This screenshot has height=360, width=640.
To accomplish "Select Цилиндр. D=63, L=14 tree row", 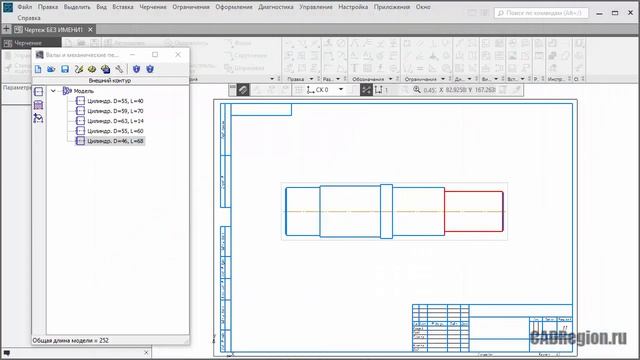I will [x=116, y=121].
